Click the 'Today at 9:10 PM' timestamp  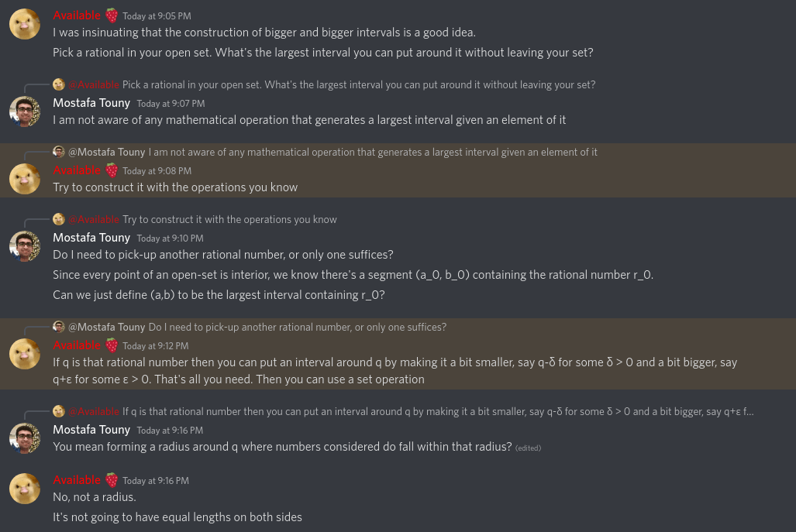pyautogui.click(x=170, y=239)
